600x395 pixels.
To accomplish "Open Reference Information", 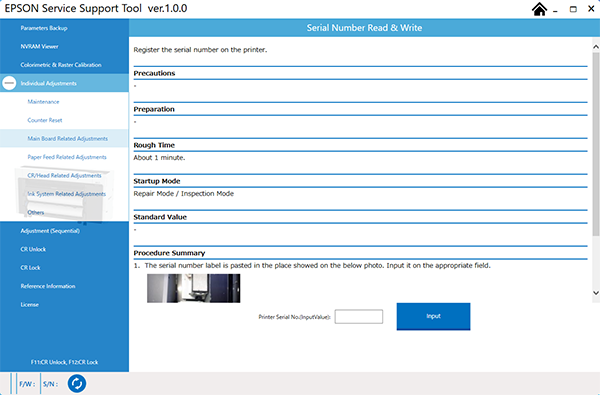I will (x=48, y=286).
